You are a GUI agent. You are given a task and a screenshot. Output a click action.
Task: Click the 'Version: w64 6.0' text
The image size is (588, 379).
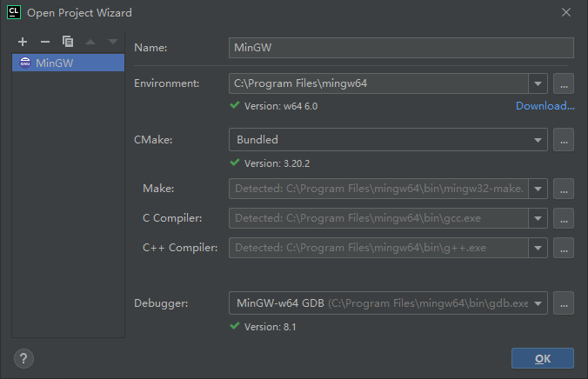pos(281,106)
